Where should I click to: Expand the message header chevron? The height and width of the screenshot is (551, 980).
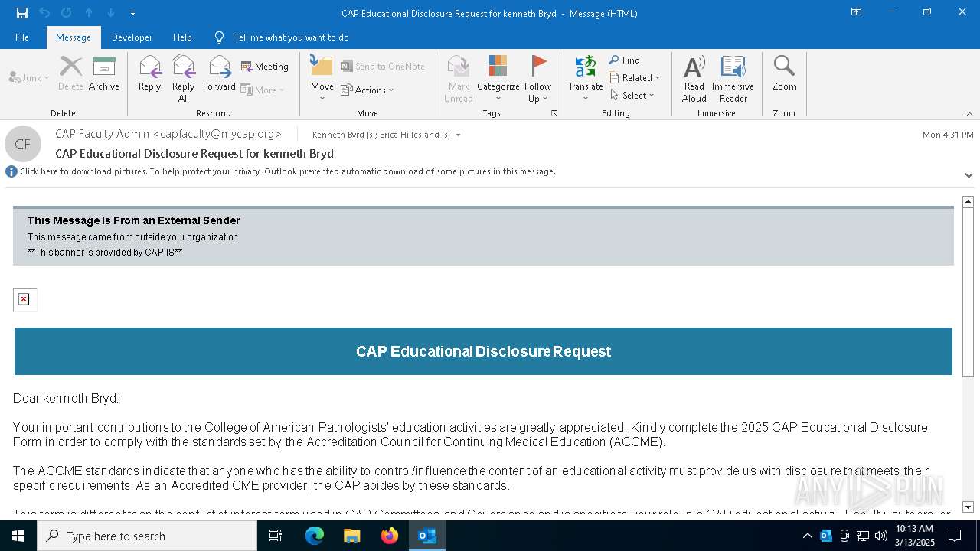click(x=969, y=175)
